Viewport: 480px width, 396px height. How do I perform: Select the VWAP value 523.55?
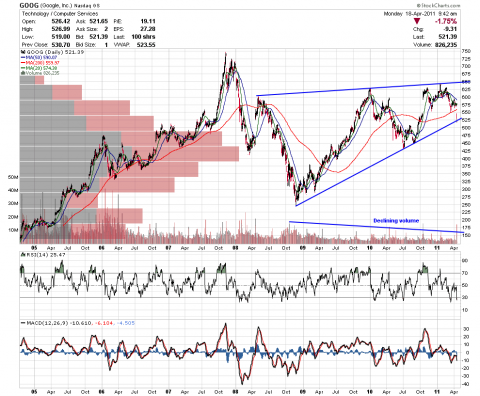coord(146,45)
